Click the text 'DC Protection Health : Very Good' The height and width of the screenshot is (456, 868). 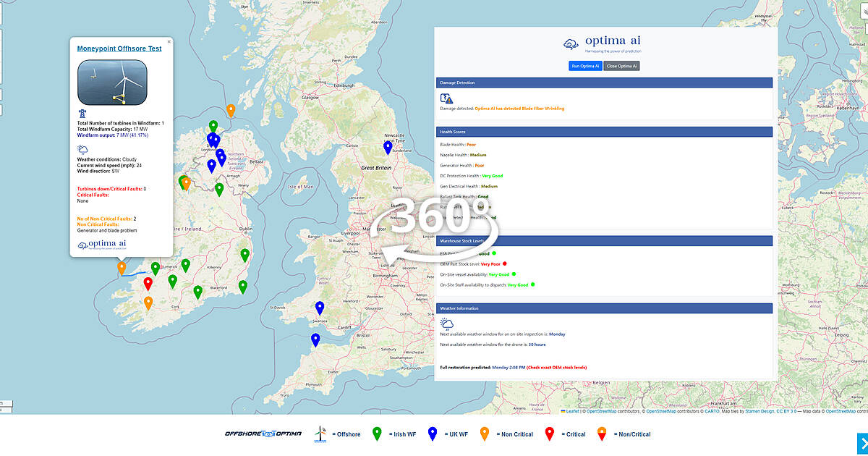tap(472, 176)
